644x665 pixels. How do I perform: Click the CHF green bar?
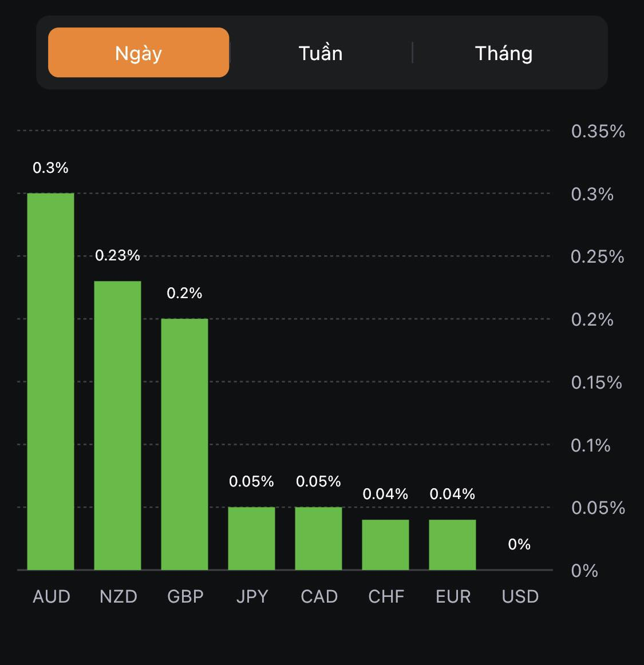click(x=385, y=545)
